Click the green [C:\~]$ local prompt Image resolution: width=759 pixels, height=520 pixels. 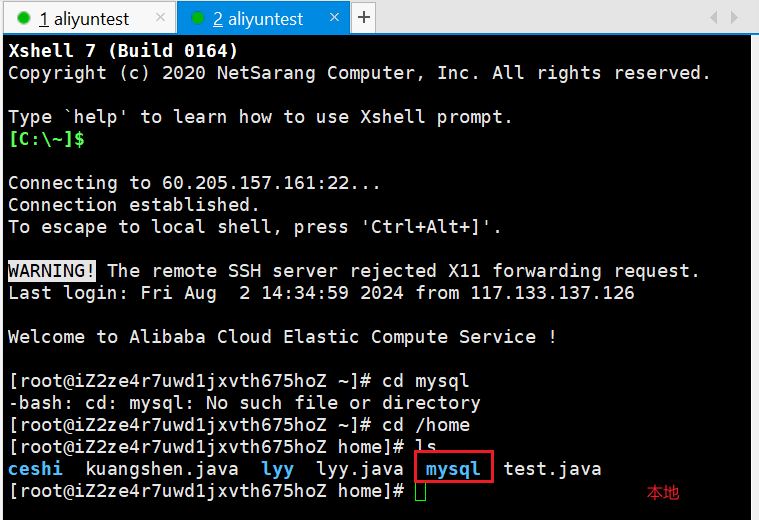click(x=46, y=139)
